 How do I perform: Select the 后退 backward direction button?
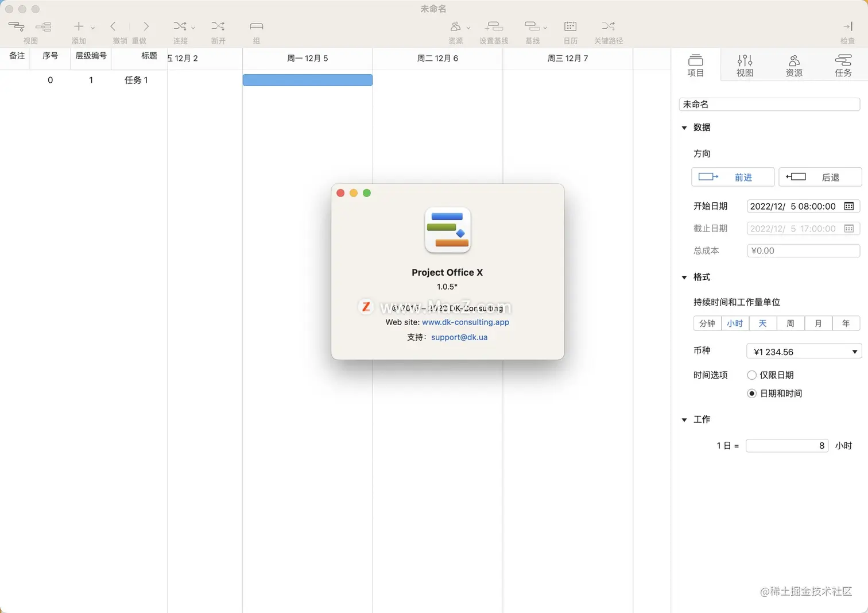click(820, 177)
